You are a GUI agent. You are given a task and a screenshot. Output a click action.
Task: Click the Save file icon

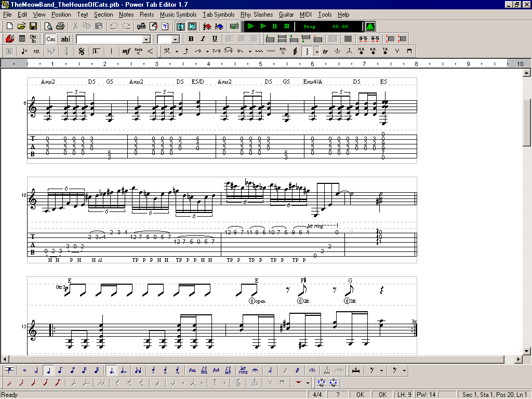tap(33, 26)
